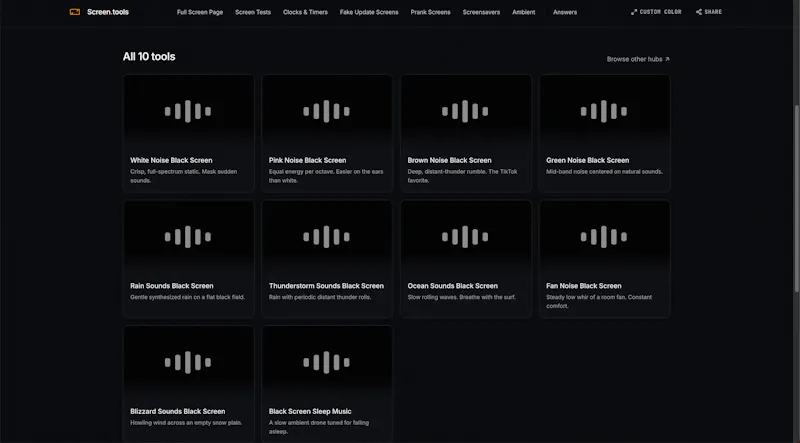This screenshot has height=443, width=800.
Task: Click 'Howling wind across an empty snow plain' text
Action: 186,423
